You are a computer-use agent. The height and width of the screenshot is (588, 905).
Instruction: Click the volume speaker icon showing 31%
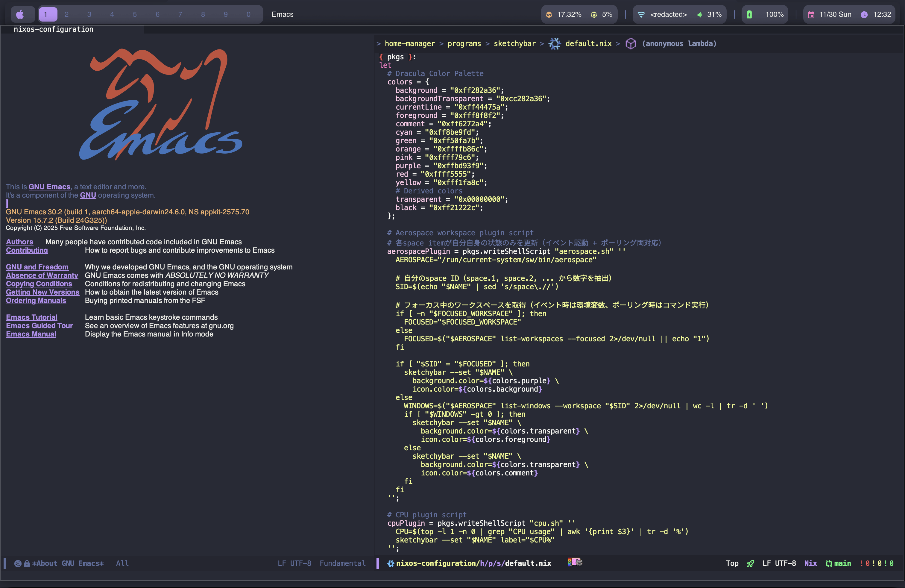(700, 14)
